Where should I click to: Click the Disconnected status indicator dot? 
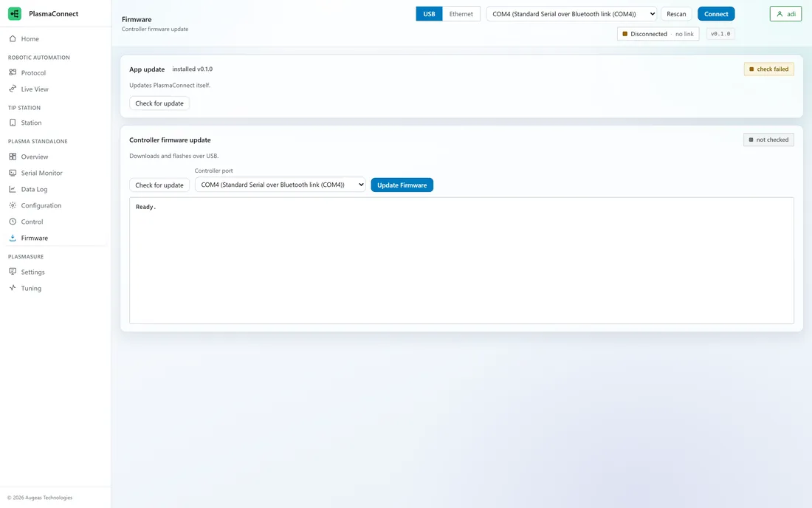click(625, 34)
